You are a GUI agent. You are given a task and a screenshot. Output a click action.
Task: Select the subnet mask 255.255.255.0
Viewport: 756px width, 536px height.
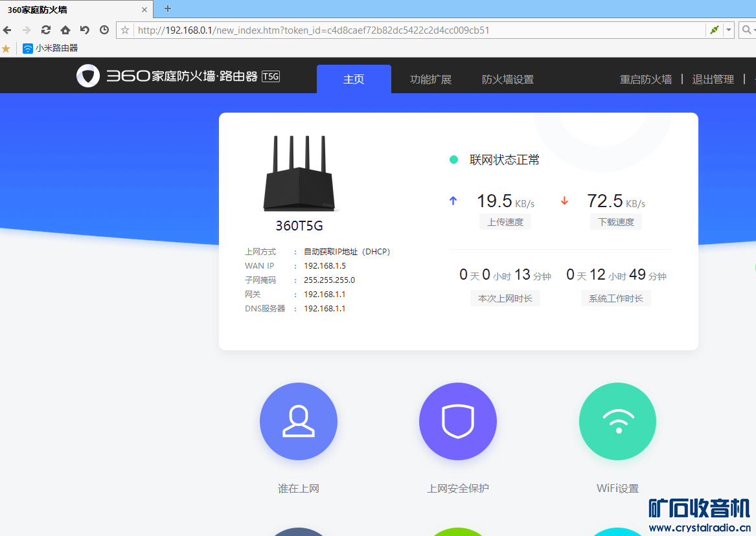click(x=329, y=280)
